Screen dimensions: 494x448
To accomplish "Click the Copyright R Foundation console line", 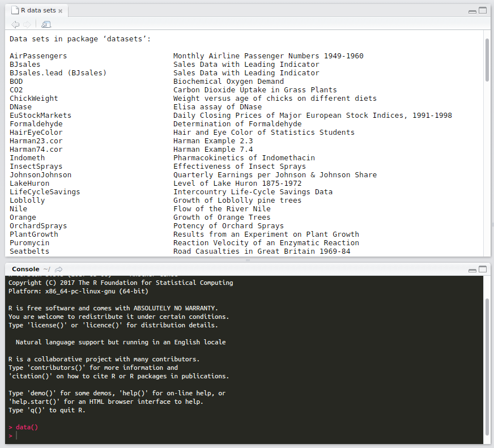I will [x=121, y=283].
